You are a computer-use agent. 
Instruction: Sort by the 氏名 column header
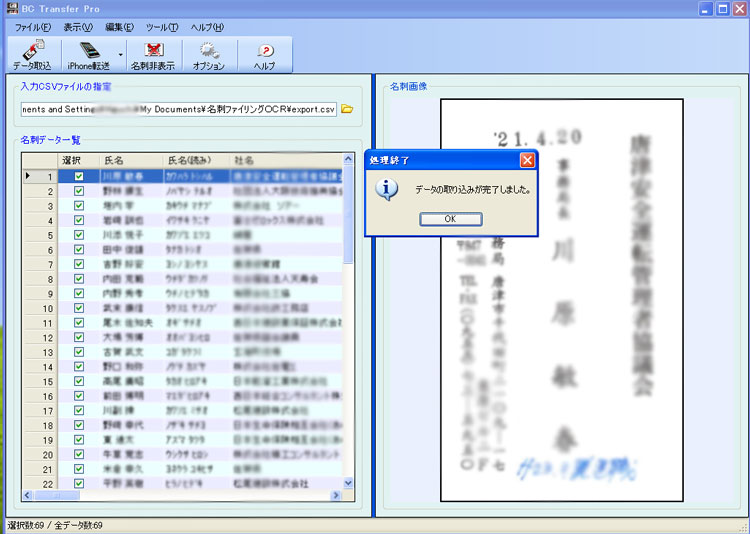132,161
